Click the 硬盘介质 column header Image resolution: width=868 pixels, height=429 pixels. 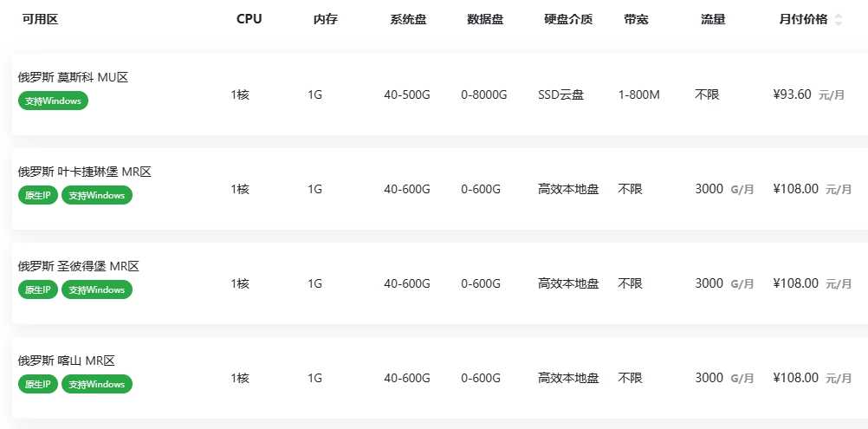(568, 19)
